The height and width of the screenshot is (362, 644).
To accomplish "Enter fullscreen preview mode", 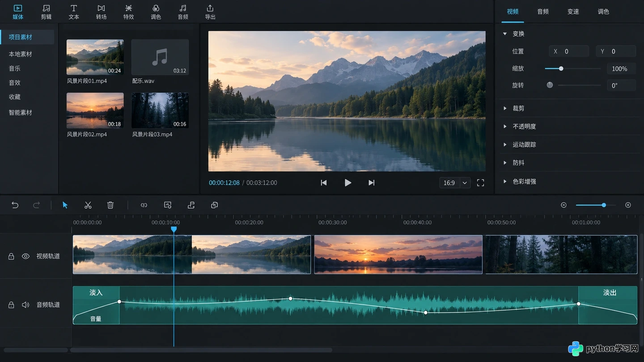I will (x=481, y=183).
